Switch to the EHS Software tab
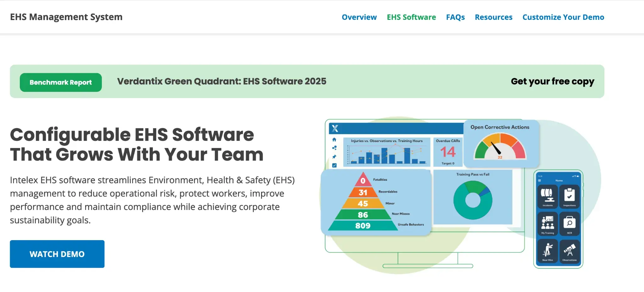The width and height of the screenshot is (644, 292). click(x=411, y=17)
